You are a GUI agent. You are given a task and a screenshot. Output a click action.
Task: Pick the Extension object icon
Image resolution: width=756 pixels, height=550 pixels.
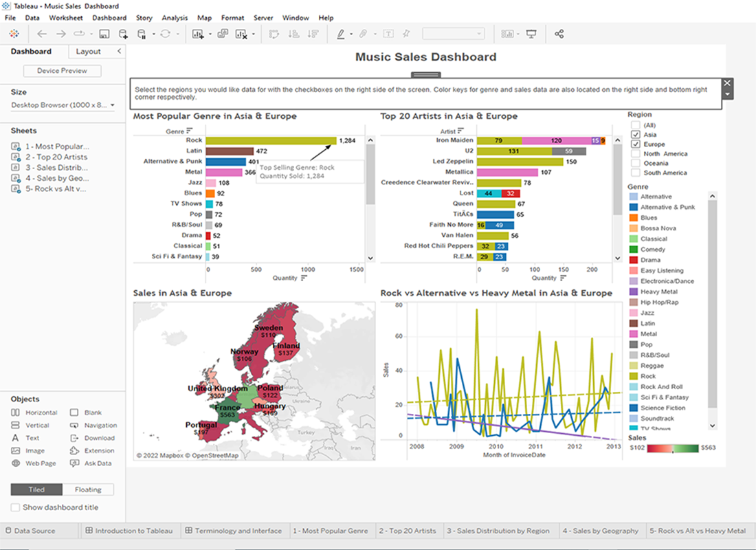pyautogui.click(x=74, y=451)
